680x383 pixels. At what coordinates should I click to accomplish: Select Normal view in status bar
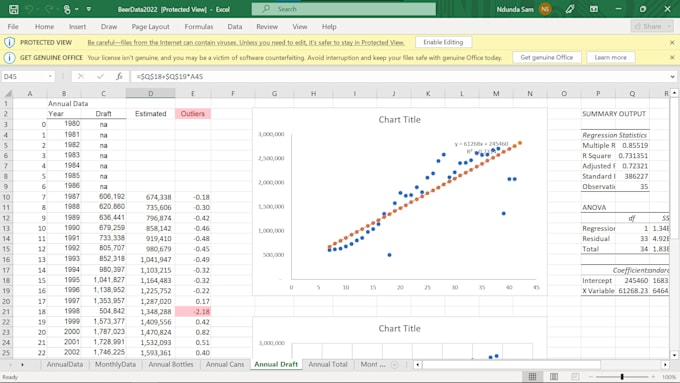[x=533, y=376]
